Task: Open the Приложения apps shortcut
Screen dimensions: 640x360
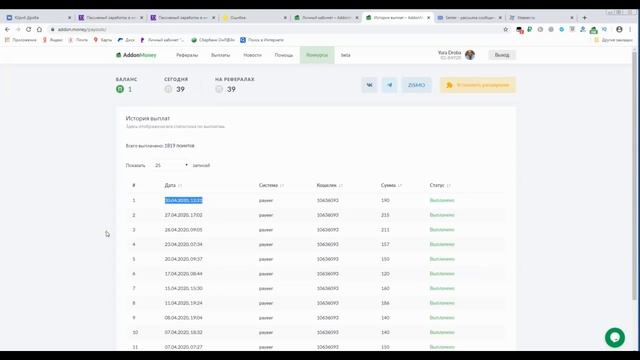Action: coord(20,40)
